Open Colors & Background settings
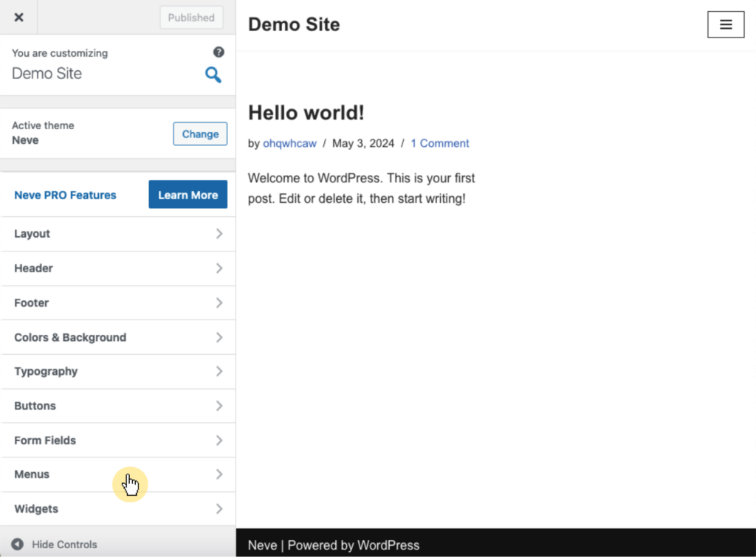The width and height of the screenshot is (756, 557). (x=118, y=337)
